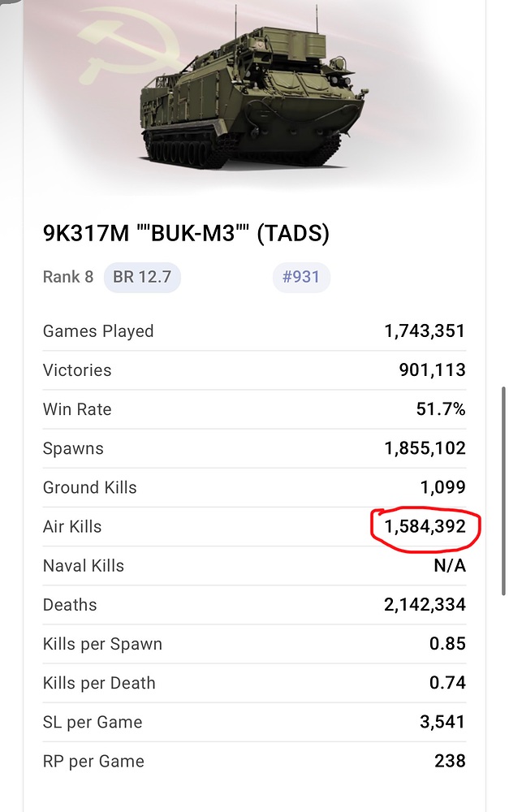Click the Win Rate label
The image size is (509, 812).
click(77, 409)
